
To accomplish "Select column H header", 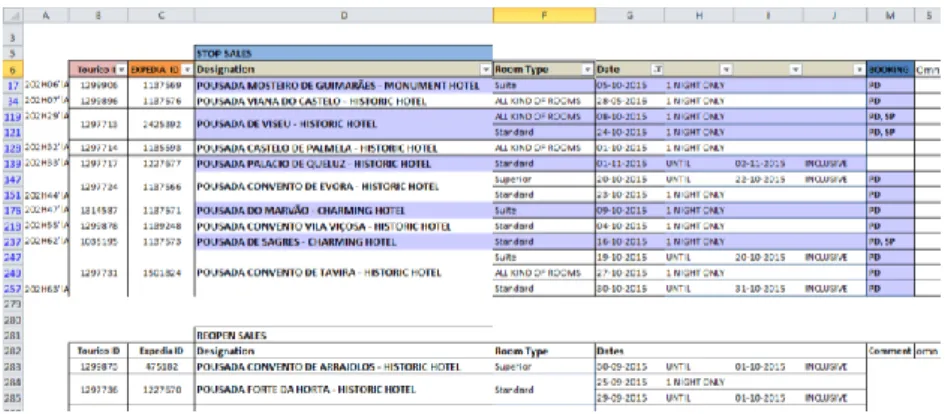I will point(699,16).
